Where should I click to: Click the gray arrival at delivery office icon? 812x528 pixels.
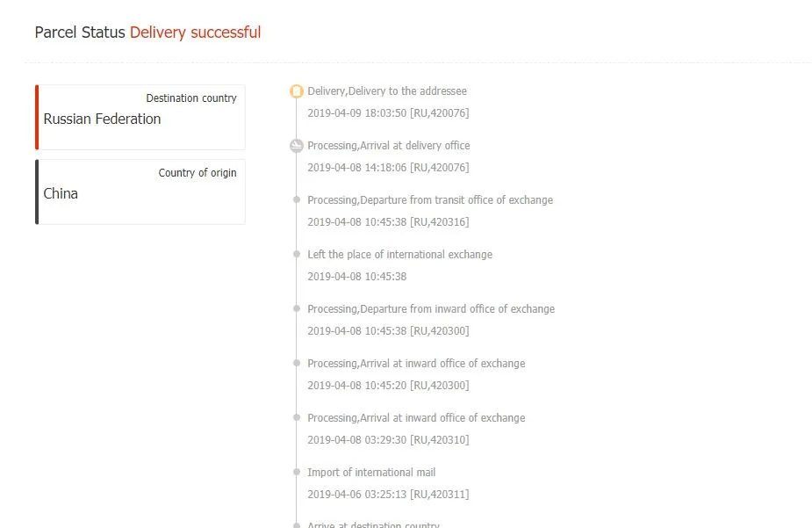coord(296,146)
